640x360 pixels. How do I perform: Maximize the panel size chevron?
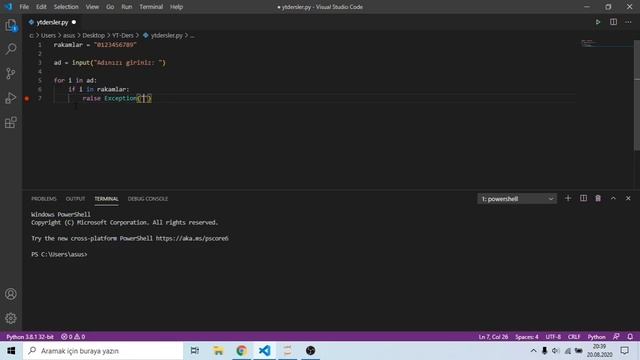613,198
